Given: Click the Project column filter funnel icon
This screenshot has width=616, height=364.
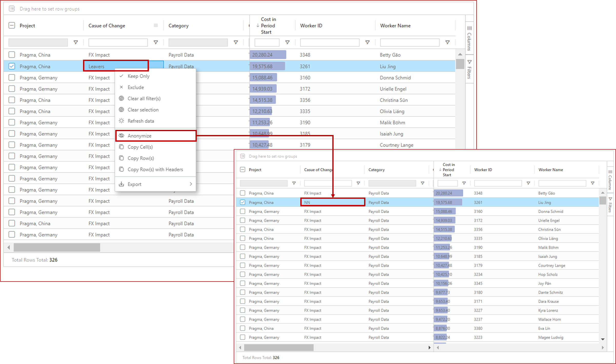Looking at the screenshot, I should (x=76, y=42).
